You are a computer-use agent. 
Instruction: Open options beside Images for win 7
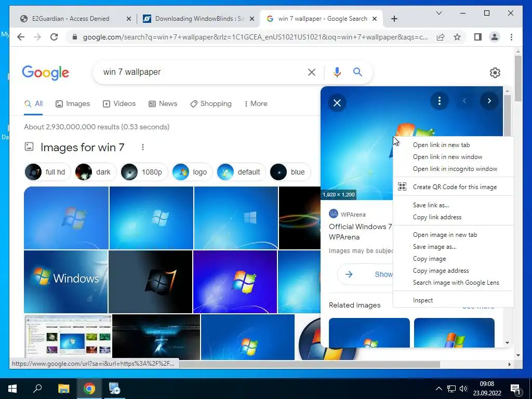[143, 147]
